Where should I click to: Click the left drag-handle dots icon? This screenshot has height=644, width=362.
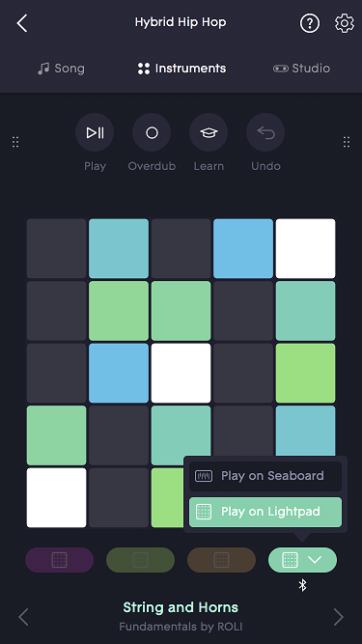pos(15,142)
